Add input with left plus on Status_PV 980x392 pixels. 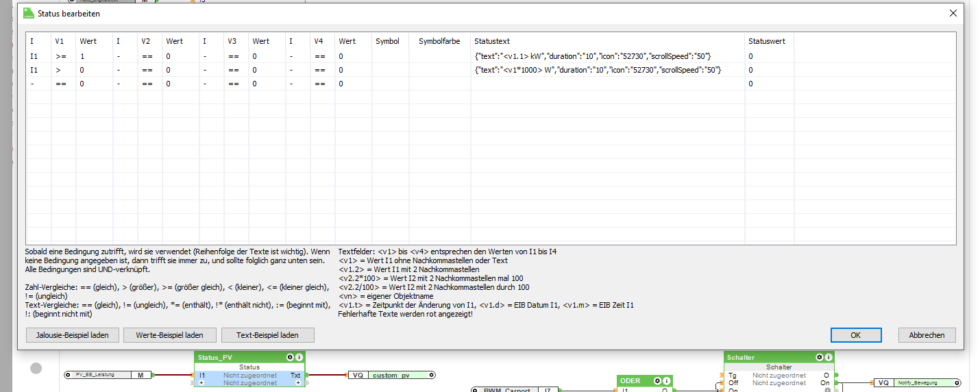tap(202, 383)
